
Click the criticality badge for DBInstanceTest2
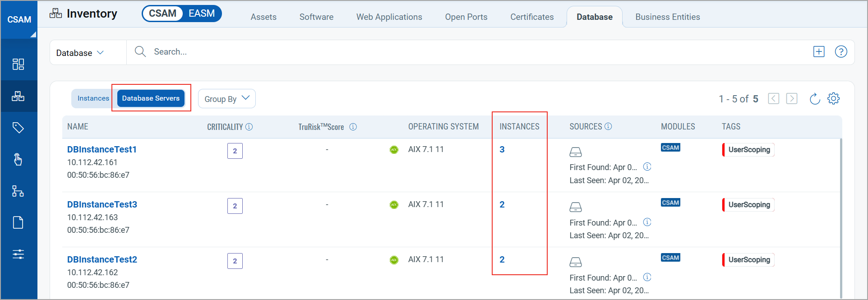point(235,261)
